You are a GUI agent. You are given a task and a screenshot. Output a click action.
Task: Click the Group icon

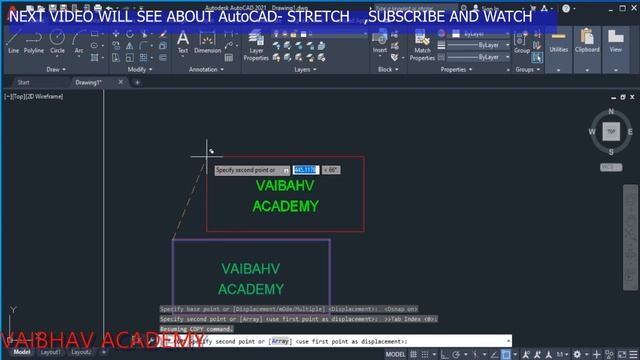pos(522,42)
